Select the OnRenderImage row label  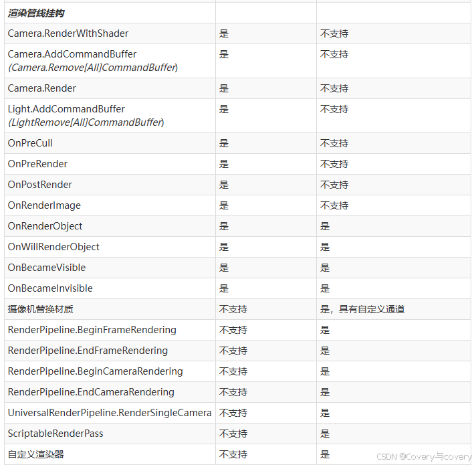(x=44, y=205)
